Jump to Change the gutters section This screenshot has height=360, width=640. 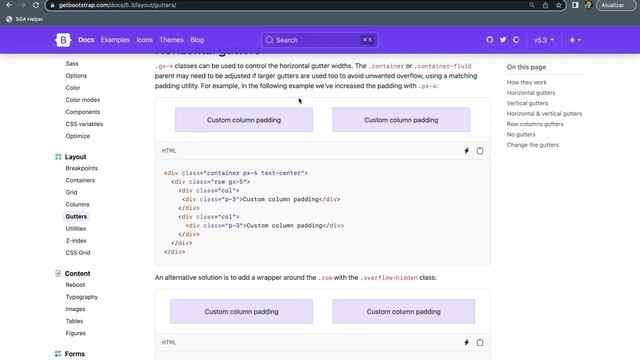533,145
